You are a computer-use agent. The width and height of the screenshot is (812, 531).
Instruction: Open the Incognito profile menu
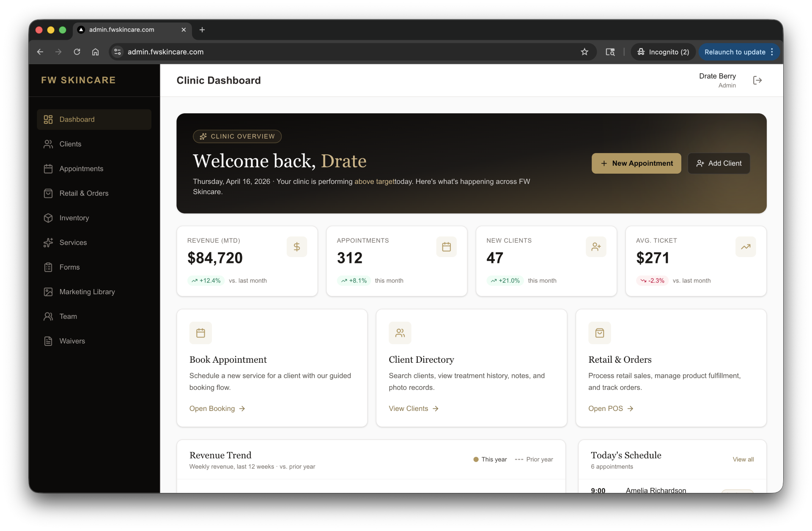tap(663, 52)
